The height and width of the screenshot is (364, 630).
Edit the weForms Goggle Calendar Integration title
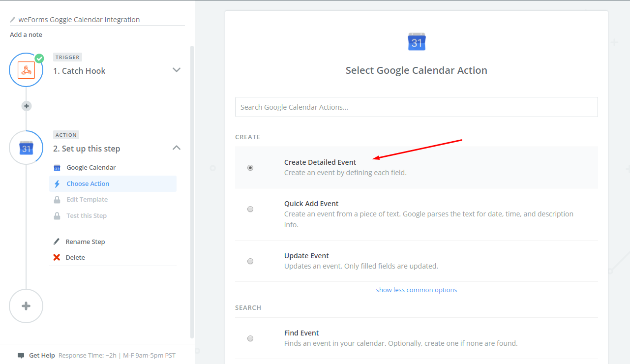click(x=79, y=20)
